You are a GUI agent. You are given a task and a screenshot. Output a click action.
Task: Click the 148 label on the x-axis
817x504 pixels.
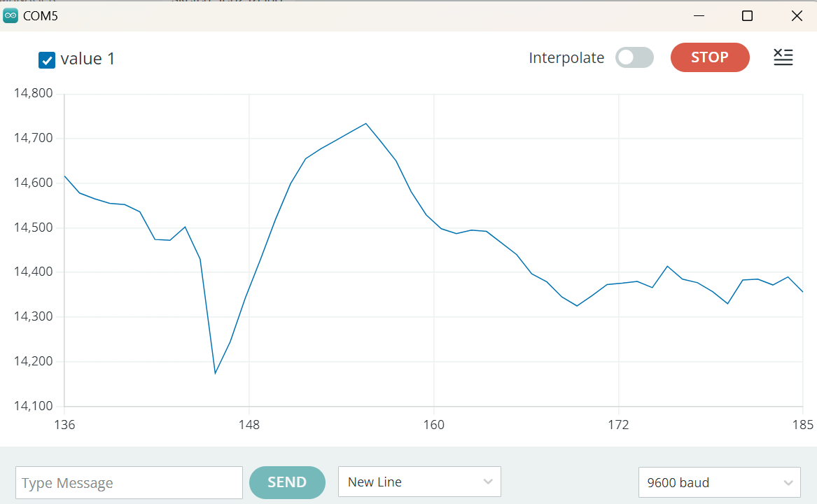click(x=249, y=425)
